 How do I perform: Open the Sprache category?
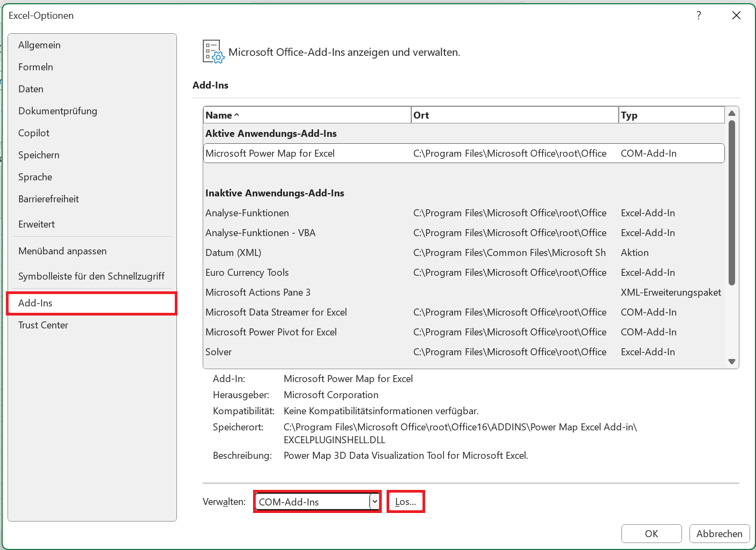(x=92, y=177)
